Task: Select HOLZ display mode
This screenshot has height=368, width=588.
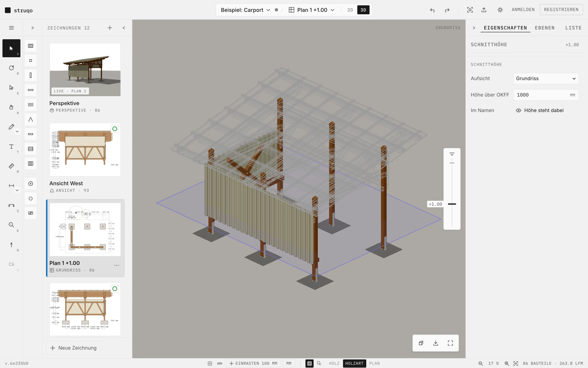Action: tap(334, 363)
